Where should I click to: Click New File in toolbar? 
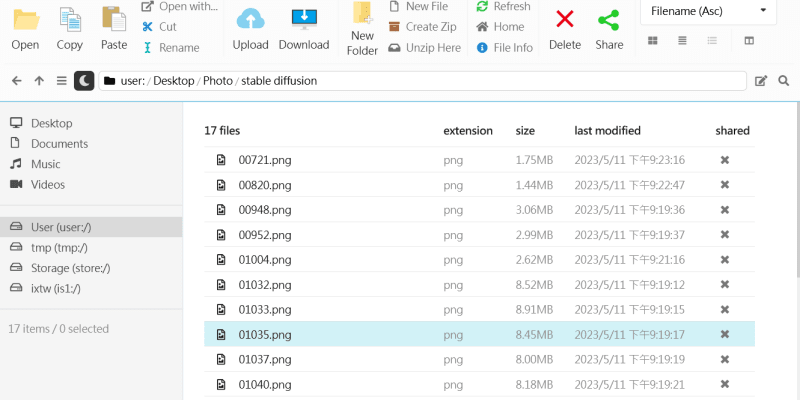coord(419,7)
